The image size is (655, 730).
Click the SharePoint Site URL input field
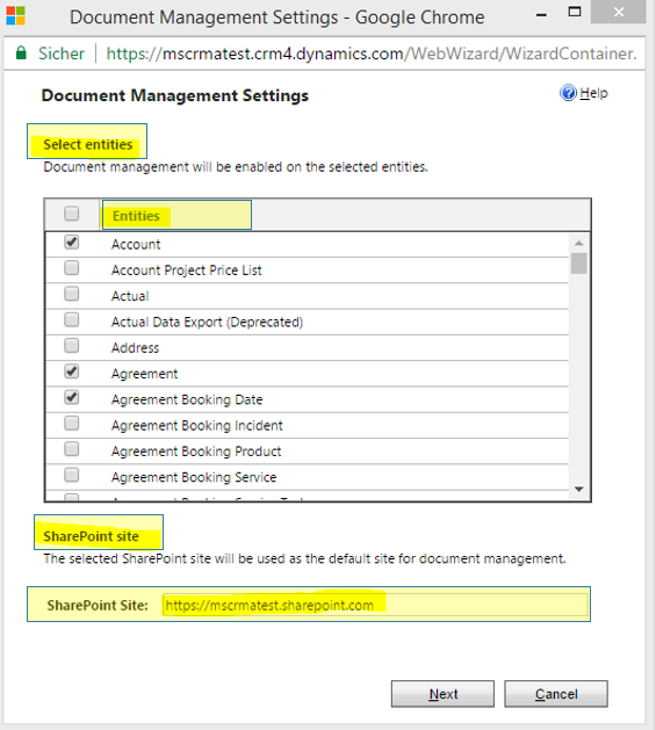[375, 605]
